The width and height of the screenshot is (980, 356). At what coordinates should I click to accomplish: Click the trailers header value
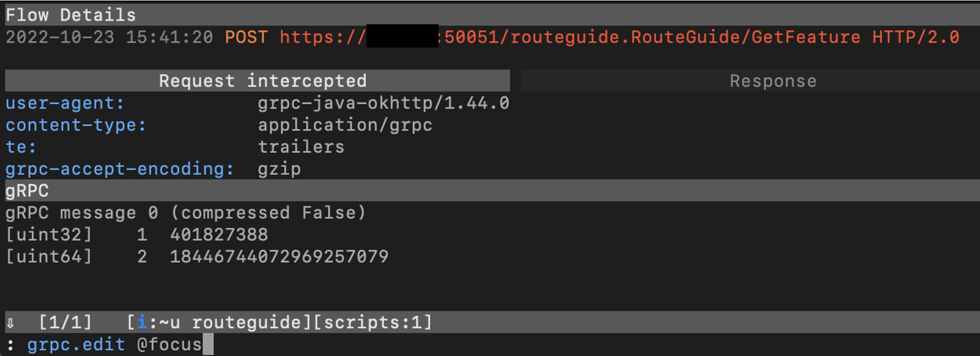coord(301,147)
